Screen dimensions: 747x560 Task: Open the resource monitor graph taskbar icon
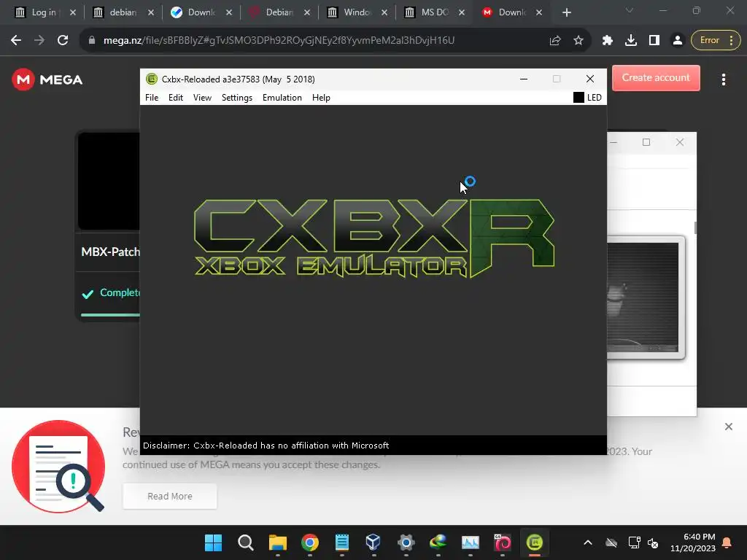[471, 542]
